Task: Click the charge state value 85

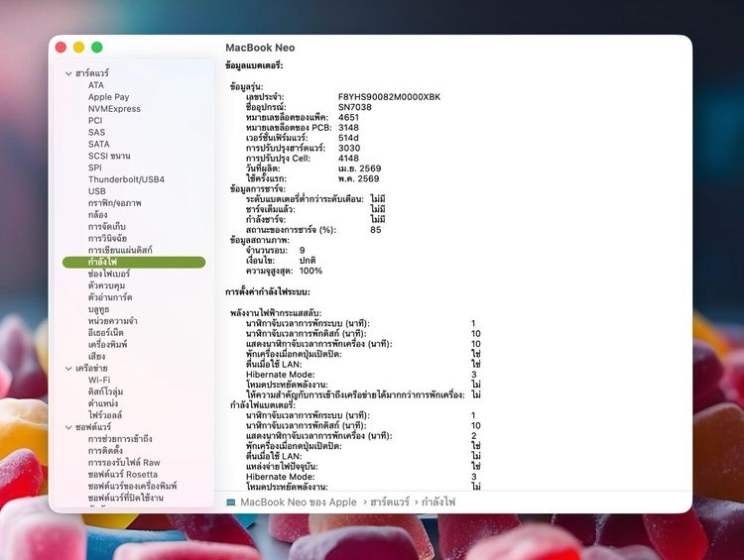Action: point(376,230)
